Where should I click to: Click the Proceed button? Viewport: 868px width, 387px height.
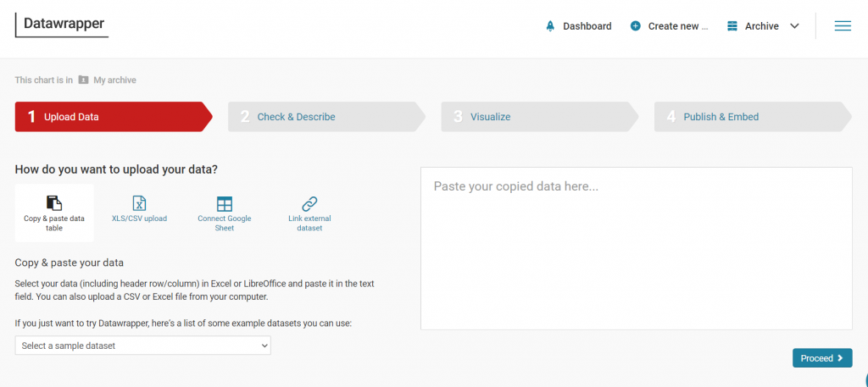click(822, 357)
